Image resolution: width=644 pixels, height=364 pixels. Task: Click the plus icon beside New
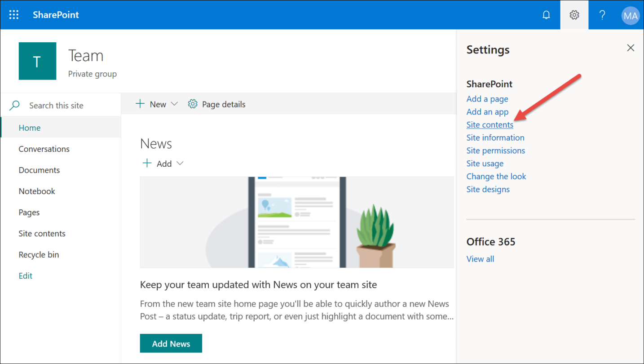coord(140,104)
